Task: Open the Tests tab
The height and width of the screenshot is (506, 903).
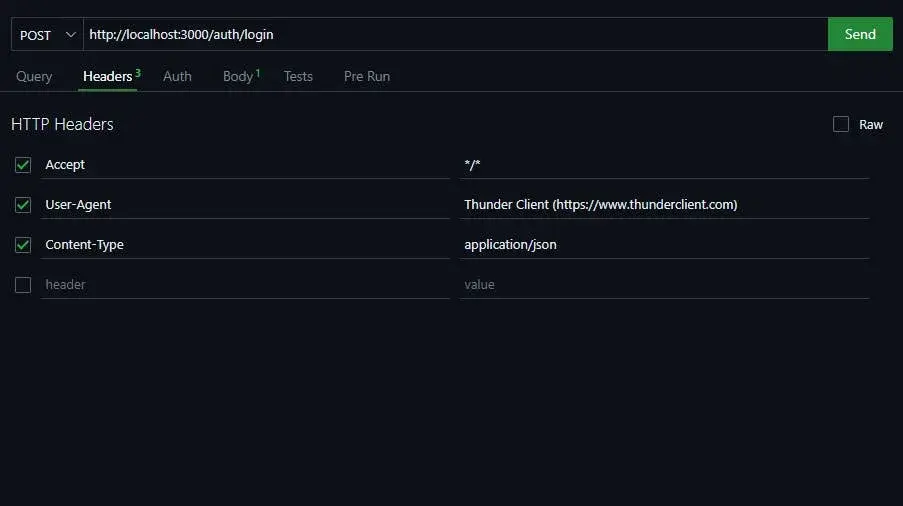Action: [298, 76]
